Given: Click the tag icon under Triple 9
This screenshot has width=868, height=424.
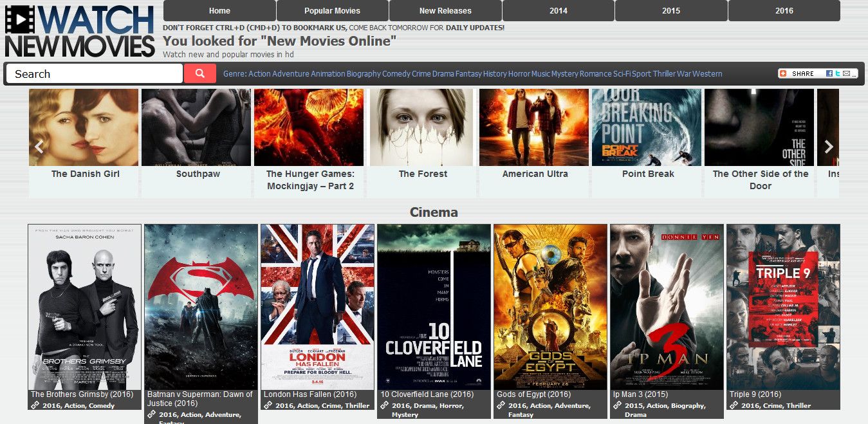Looking at the screenshot, I should [x=734, y=406].
